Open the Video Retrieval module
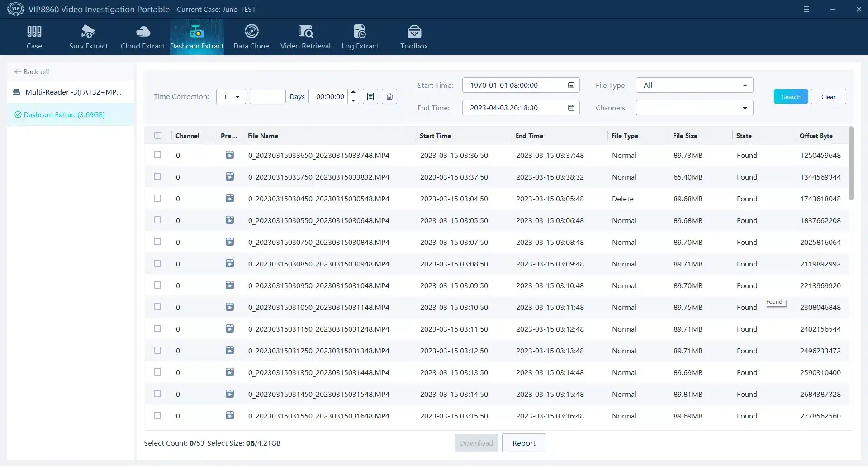Viewport: 868px width, 466px height. pyautogui.click(x=305, y=37)
